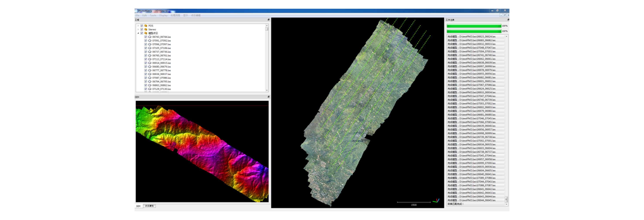Uncheck the POS folder checkbox
This screenshot has width=644, height=220.
tap(142, 26)
